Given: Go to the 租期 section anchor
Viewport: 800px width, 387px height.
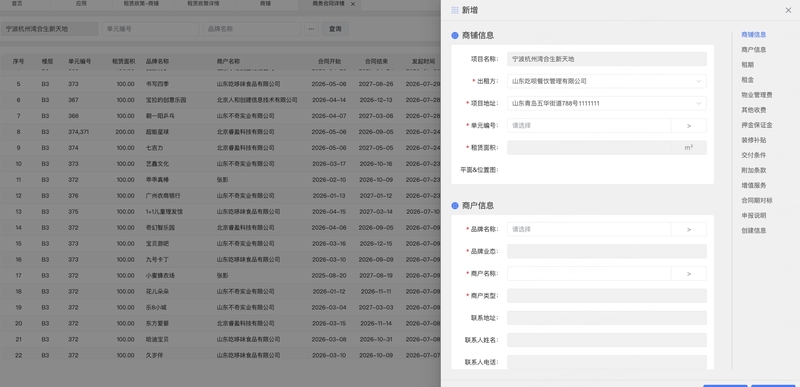Looking at the screenshot, I should pos(747,65).
